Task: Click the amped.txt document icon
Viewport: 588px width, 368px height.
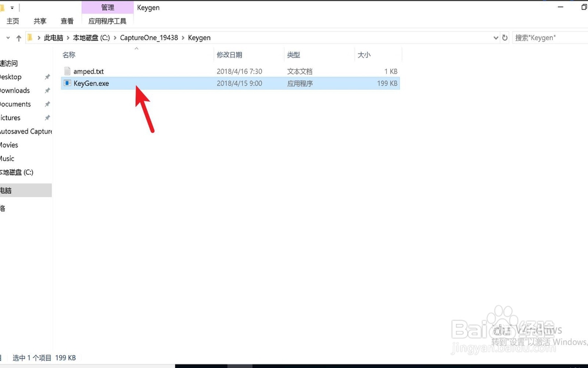Action: 68,71
